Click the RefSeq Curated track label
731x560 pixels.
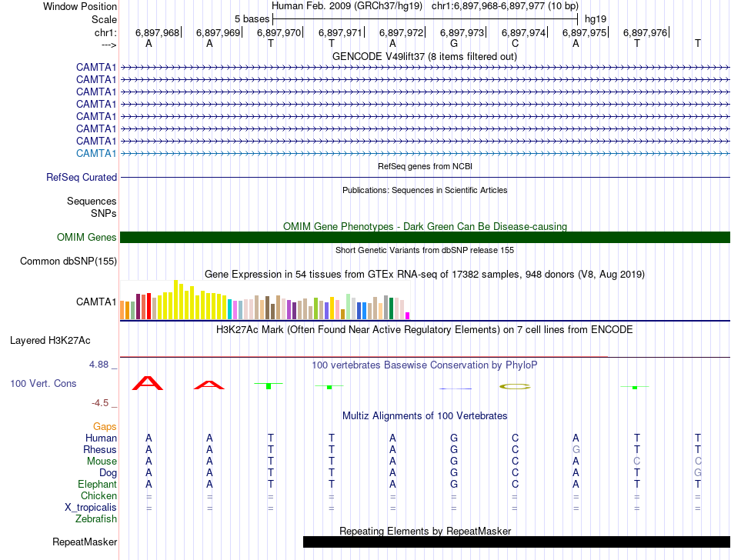(x=82, y=177)
